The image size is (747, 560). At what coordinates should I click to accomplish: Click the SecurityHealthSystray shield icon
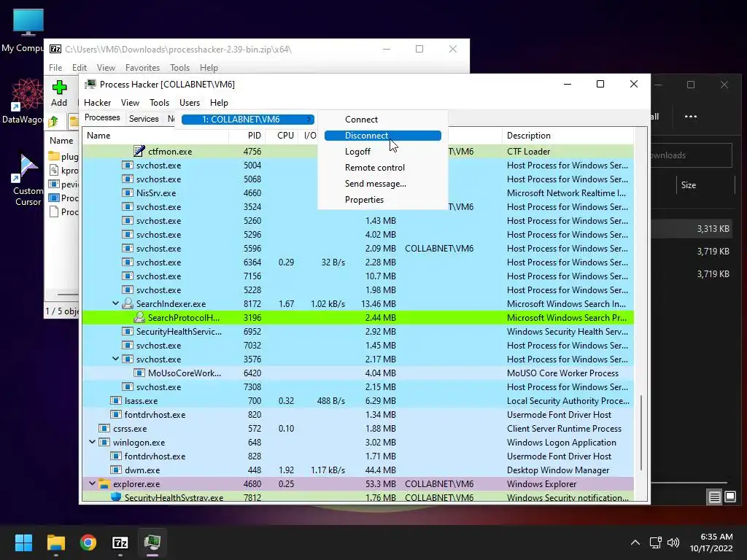[116, 497]
